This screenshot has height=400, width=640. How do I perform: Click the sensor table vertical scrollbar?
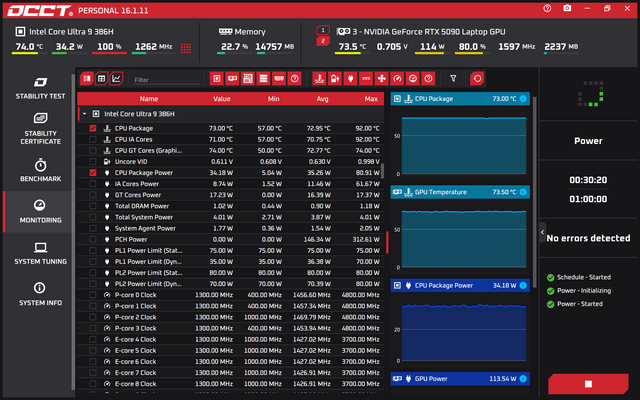pos(382,171)
